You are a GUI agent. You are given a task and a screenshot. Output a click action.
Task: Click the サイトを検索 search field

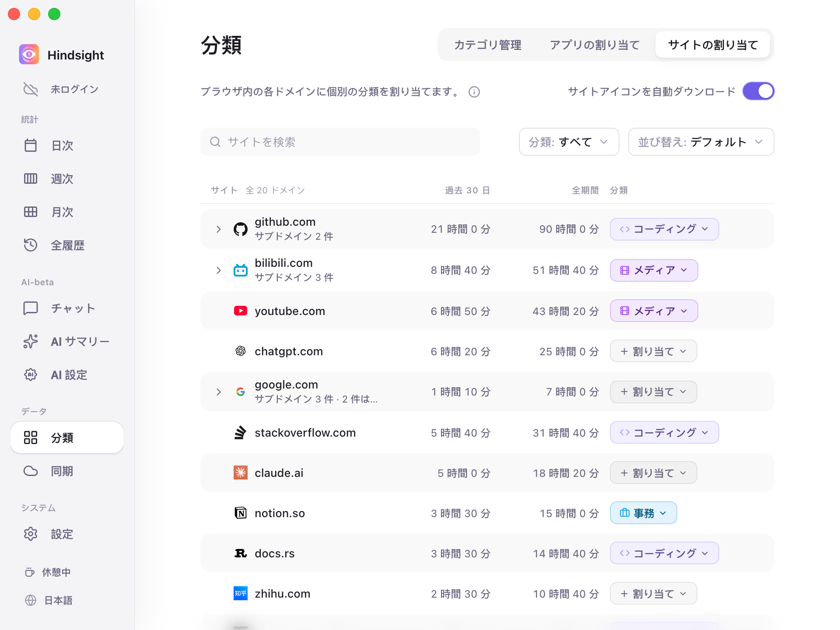340,142
